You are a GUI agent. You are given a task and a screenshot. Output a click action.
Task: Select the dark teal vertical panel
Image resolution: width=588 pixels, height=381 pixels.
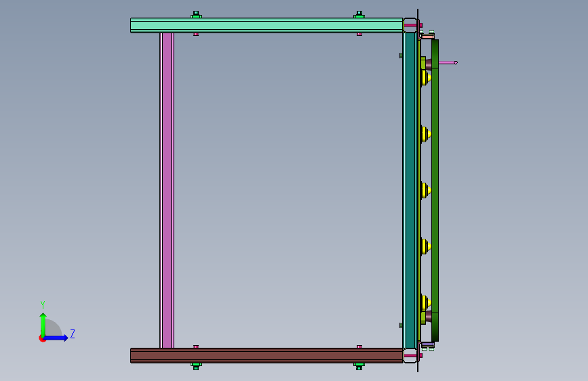click(410, 190)
